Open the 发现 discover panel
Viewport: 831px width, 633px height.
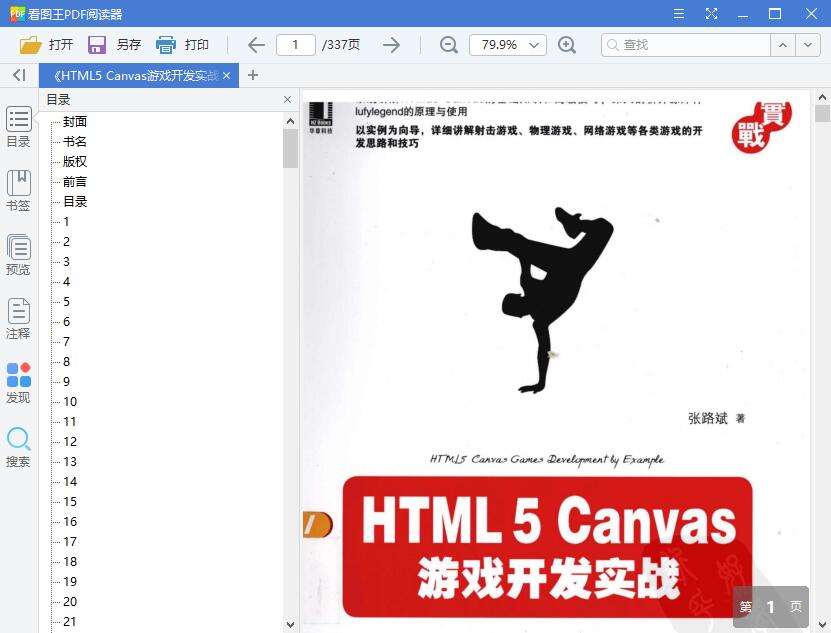pos(18,384)
